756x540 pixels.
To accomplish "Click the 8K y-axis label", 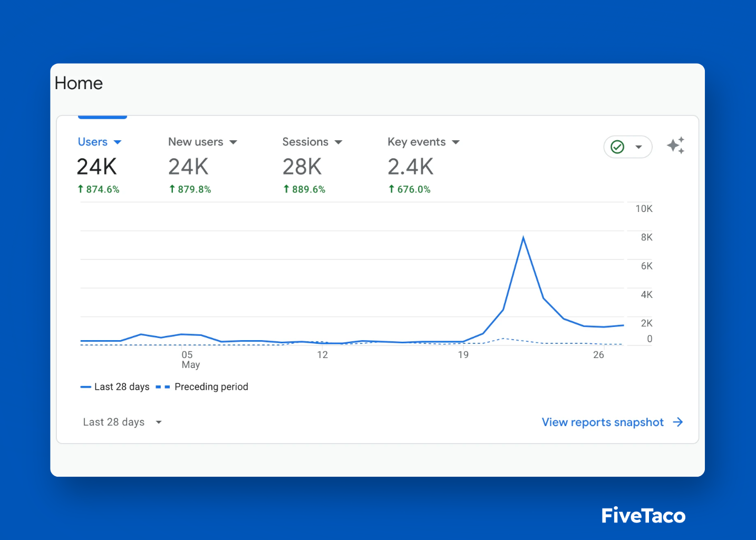I will [647, 237].
